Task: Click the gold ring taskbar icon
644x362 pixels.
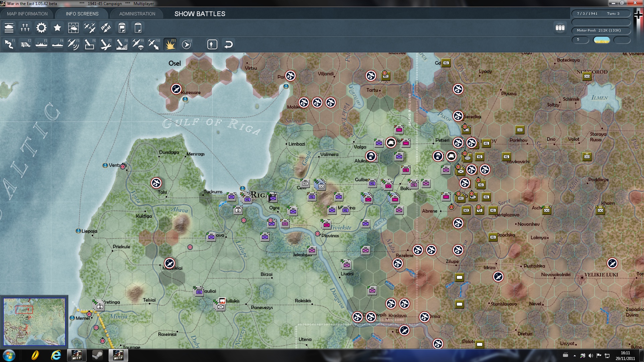Action: click(x=35, y=355)
